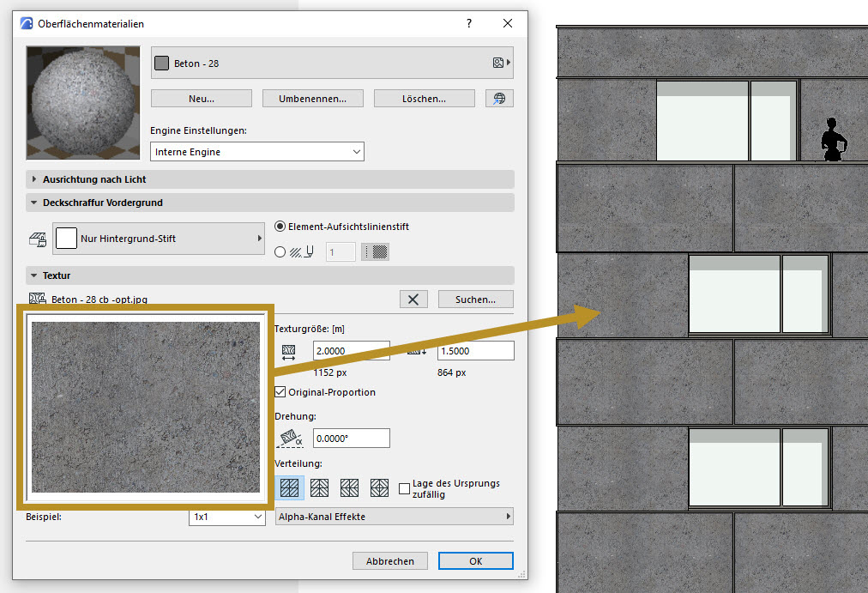
Task: Click the Oberflächenmaterialien app icon in title bar
Action: pos(26,23)
